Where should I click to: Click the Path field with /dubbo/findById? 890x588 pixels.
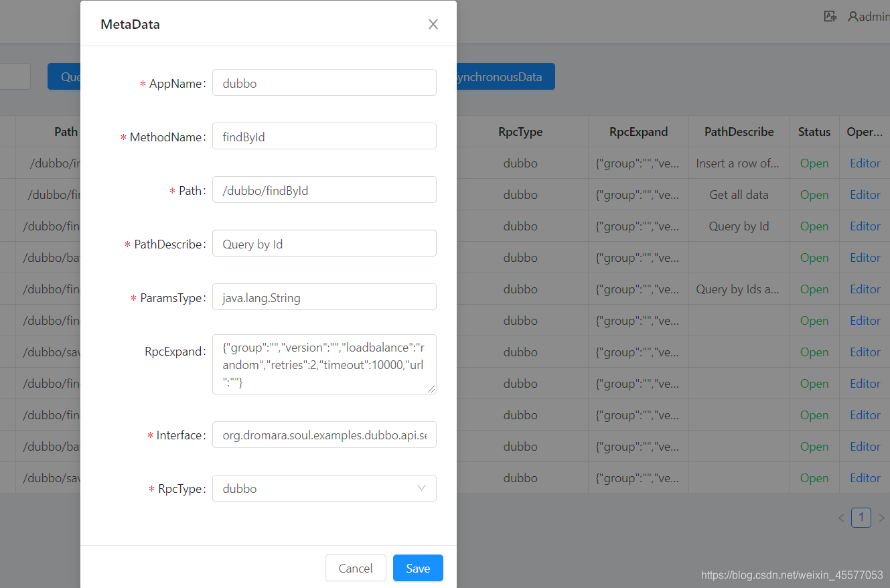[324, 190]
